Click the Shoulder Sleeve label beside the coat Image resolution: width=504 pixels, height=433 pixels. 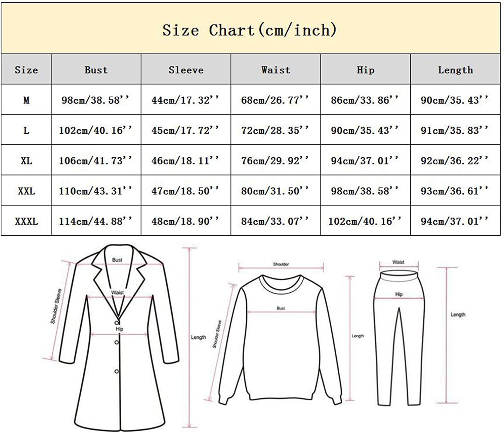pyautogui.click(x=56, y=306)
